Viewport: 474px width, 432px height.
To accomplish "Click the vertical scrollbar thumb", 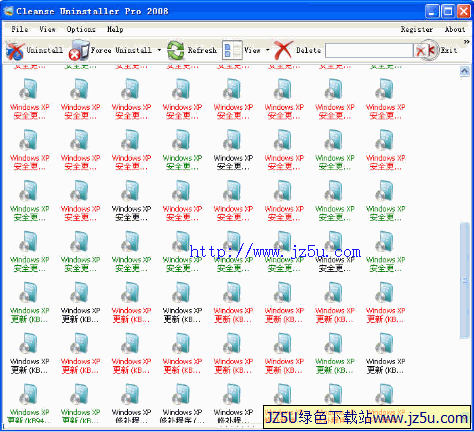I will coord(465,280).
